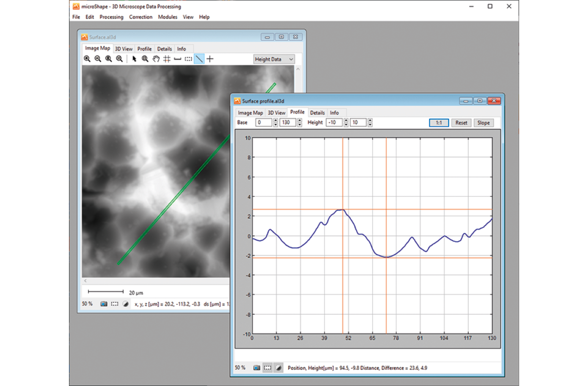Click stepper arrows beside Height value 10
This screenshot has width=588, height=386.
[370, 123]
